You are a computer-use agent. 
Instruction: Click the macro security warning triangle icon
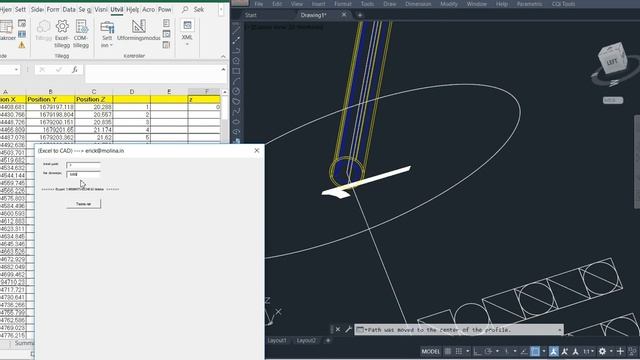[x=22, y=45]
